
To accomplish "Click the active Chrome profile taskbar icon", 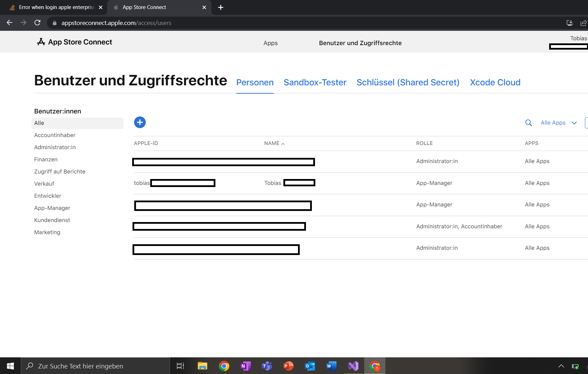I will [x=375, y=366].
